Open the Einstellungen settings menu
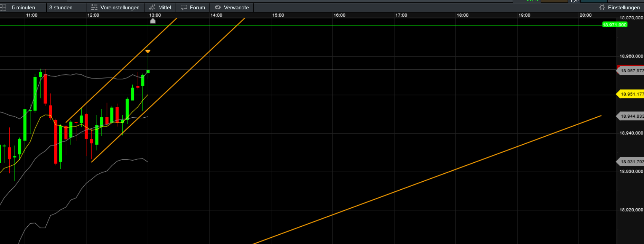This screenshot has width=644, height=244. [619, 7]
